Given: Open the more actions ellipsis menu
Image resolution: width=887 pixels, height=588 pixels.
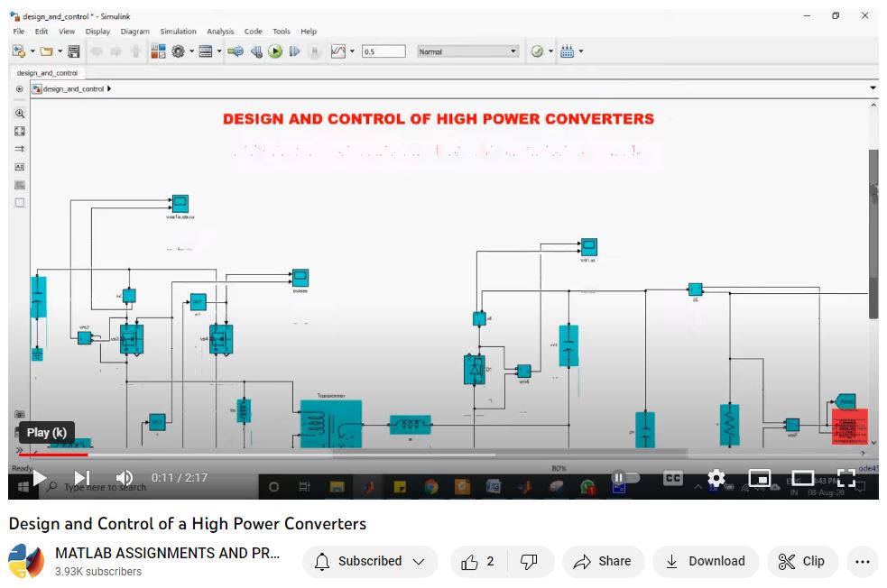Looking at the screenshot, I should [x=862, y=561].
